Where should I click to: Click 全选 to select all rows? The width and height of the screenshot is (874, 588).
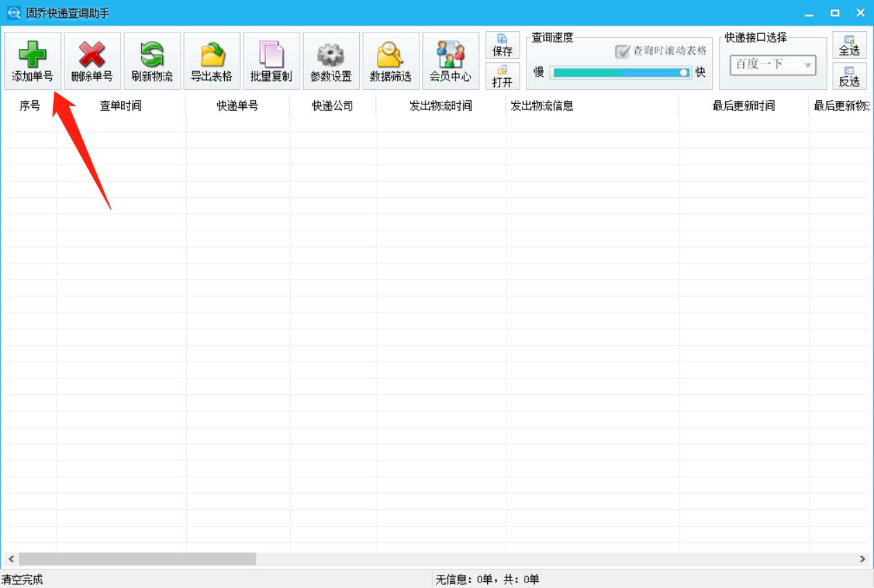[850, 46]
